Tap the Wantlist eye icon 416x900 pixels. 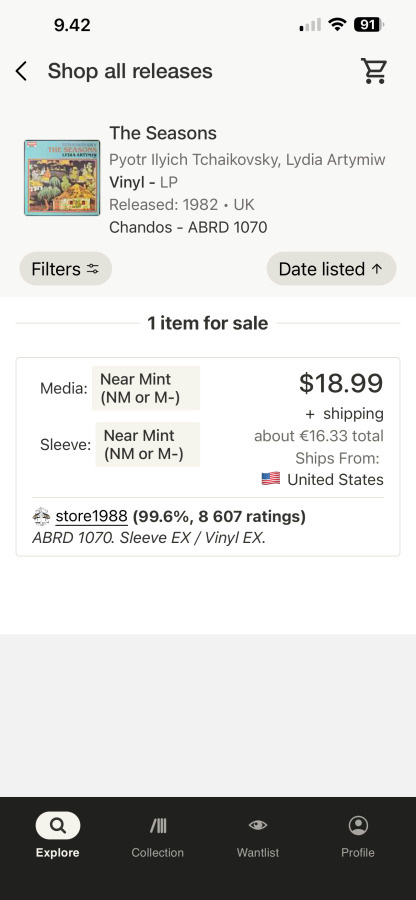258,825
